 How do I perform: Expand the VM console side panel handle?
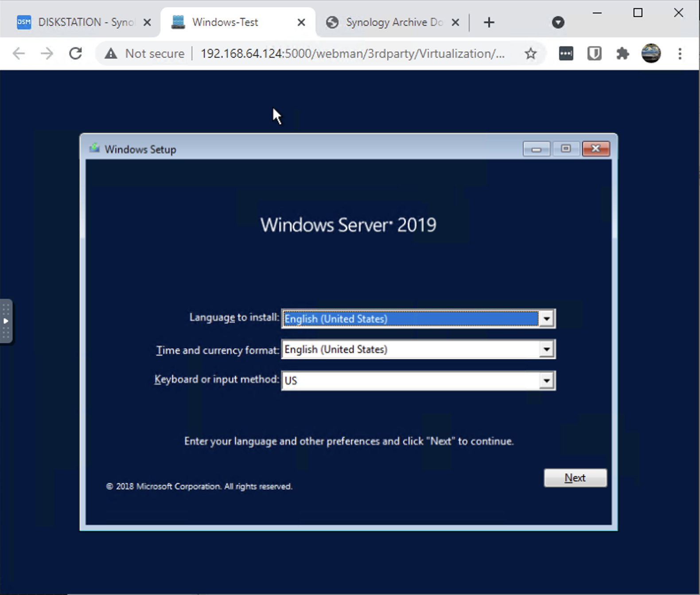(x=6, y=321)
